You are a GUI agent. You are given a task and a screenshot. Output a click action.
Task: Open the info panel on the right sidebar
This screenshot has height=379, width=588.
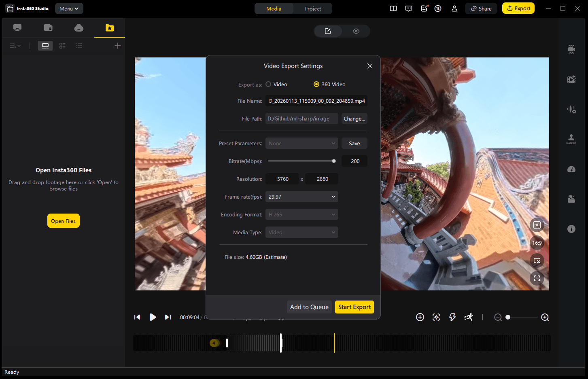coord(571,229)
